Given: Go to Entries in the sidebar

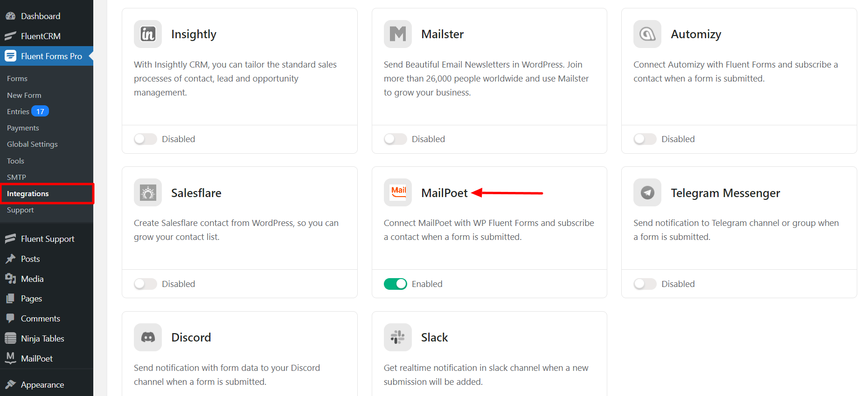Looking at the screenshot, I should click(x=18, y=112).
